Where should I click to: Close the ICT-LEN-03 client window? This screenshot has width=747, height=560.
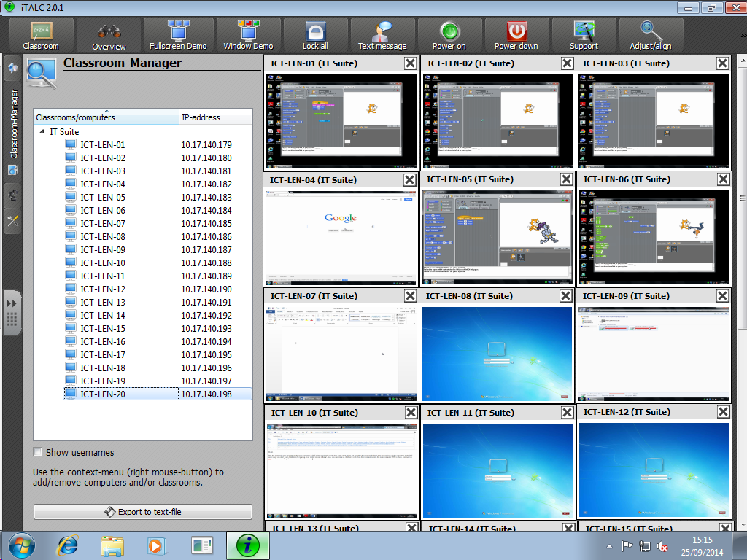pyautogui.click(x=723, y=63)
